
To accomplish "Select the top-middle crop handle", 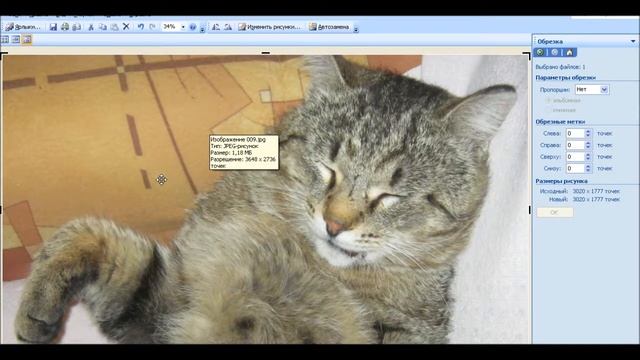I will point(265,53).
